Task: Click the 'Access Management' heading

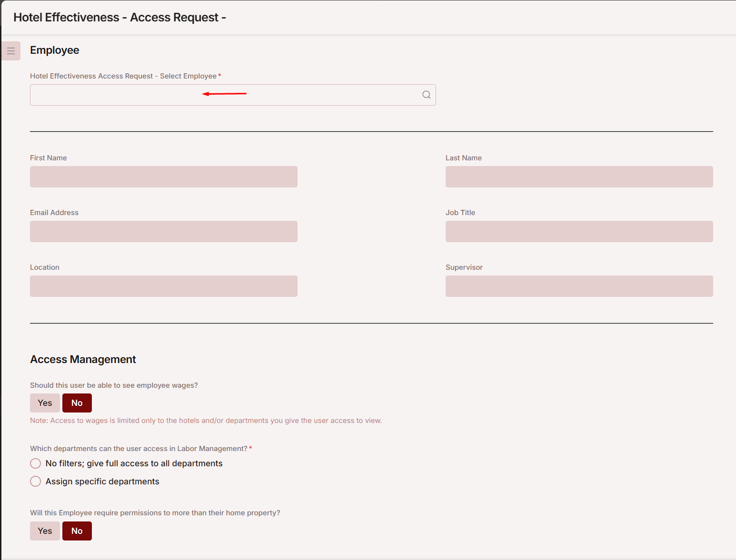Action: click(83, 359)
